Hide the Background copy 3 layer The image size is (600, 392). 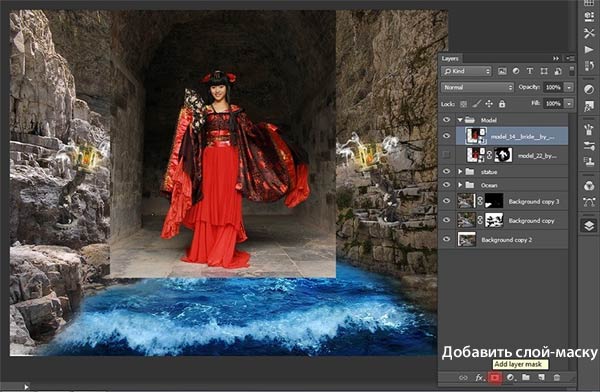click(x=446, y=201)
